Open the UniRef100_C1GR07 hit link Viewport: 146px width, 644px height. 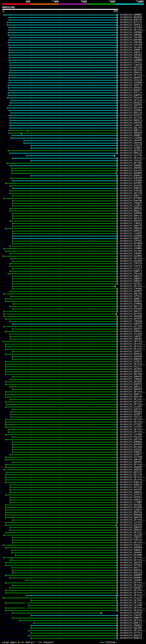coord(131,206)
